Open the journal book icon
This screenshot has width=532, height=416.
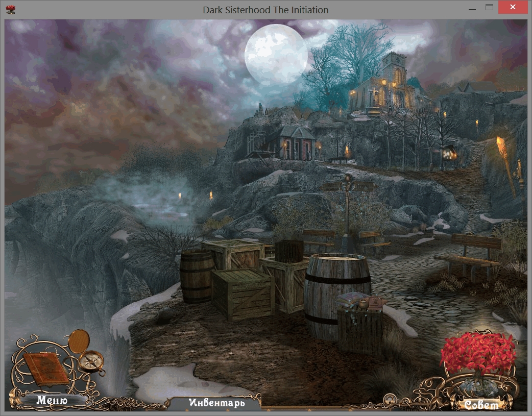[x=46, y=369]
